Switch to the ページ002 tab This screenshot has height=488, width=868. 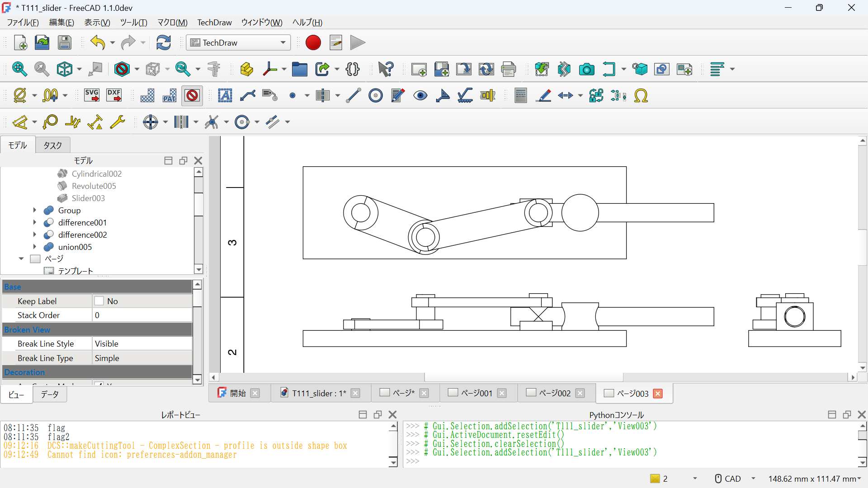point(554,393)
